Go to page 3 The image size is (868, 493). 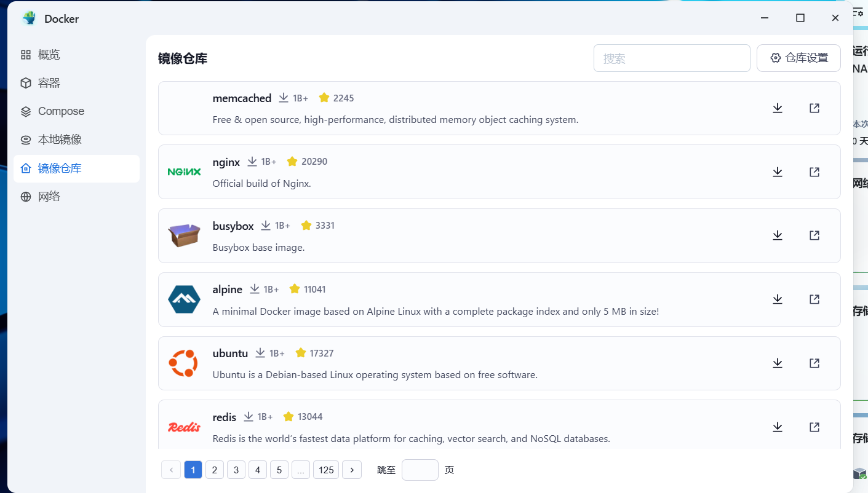click(x=236, y=470)
